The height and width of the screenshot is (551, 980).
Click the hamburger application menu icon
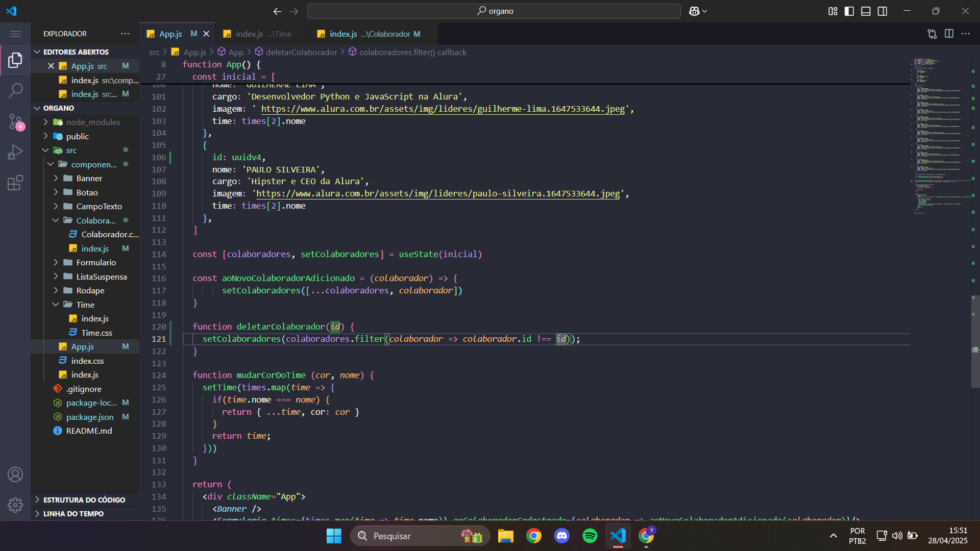click(15, 34)
